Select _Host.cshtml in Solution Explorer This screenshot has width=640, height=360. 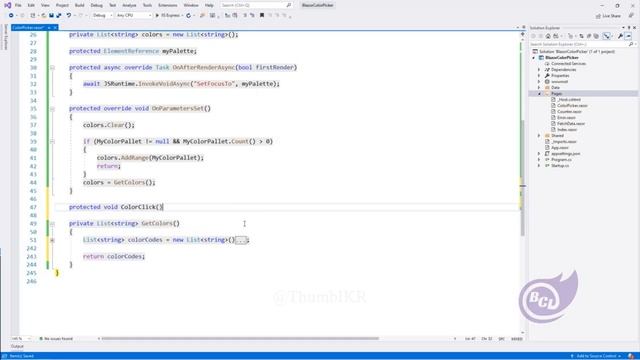(569, 100)
